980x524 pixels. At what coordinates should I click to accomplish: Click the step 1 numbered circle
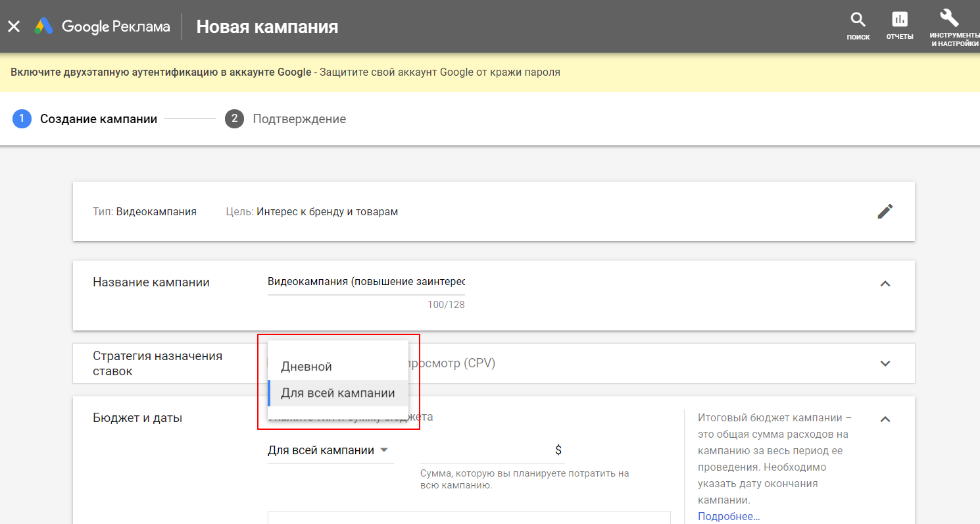click(22, 119)
